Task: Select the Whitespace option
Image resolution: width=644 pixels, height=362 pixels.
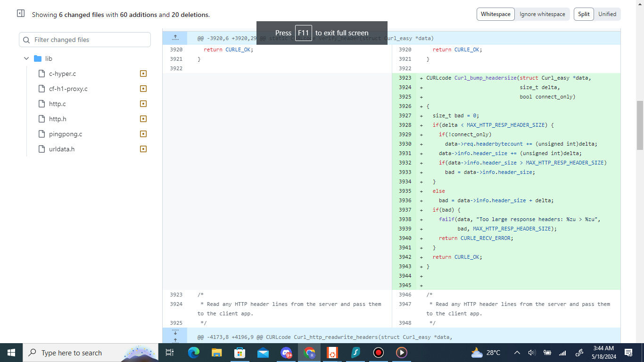Action: (495, 14)
